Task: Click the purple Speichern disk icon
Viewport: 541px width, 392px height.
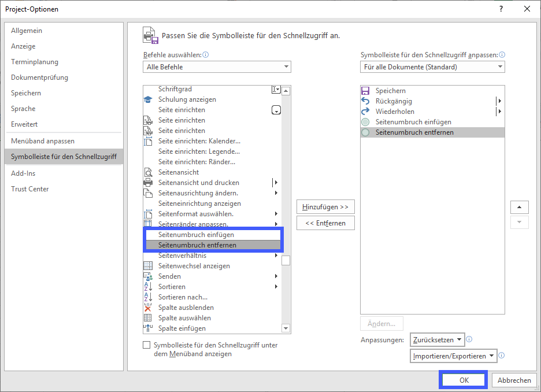Action: coord(365,91)
